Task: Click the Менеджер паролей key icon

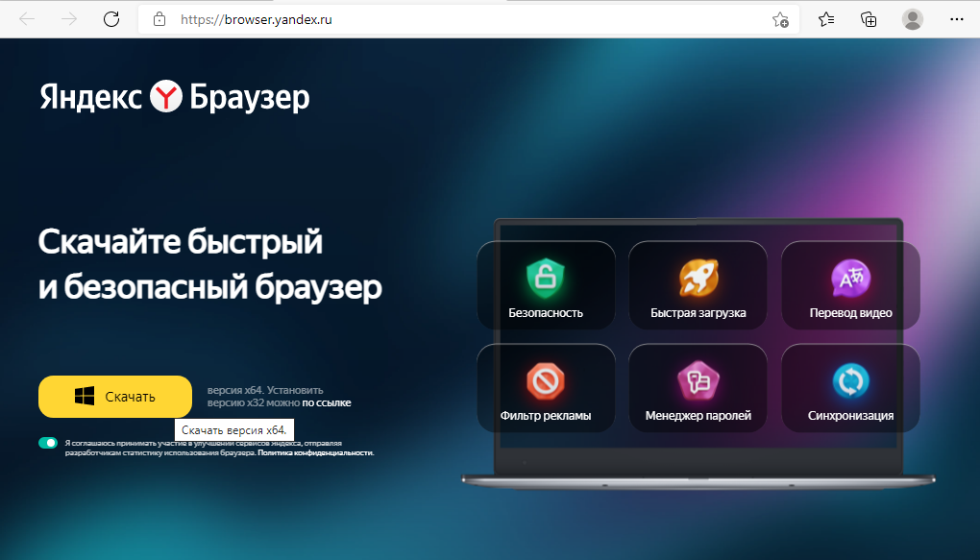Action: pyautogui.click(x=698, y=380)
